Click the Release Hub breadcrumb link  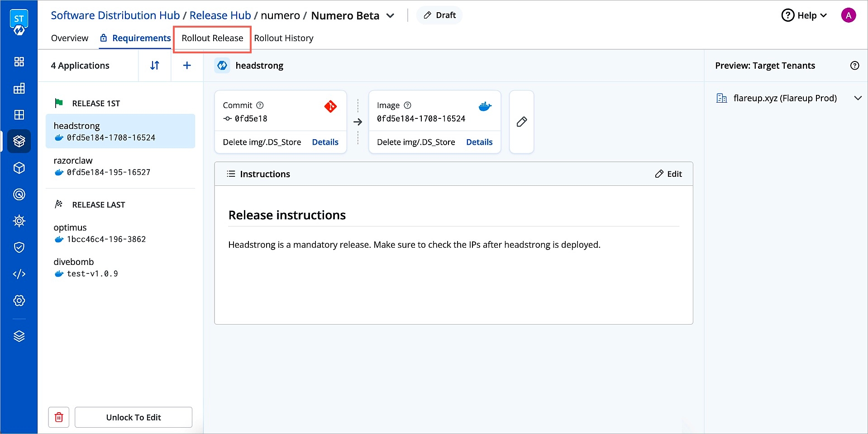coord(220,15)
